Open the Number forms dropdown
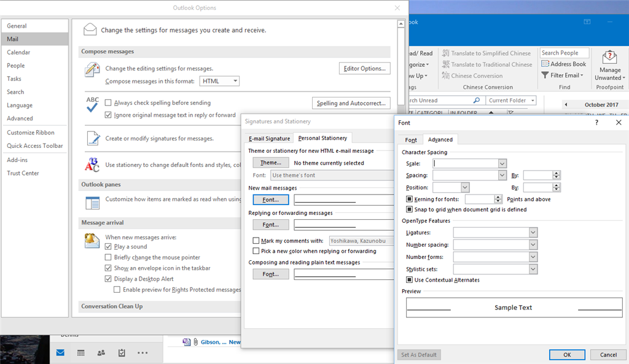Screen dimensions: 629x364 [533, 257]
